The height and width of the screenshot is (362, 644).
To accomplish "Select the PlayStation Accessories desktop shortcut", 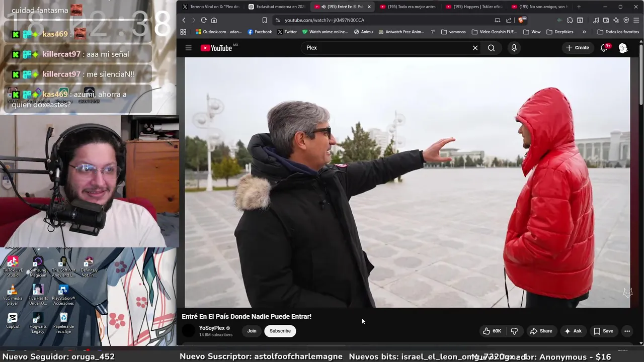I will pyautogui.click(x=63, y=295).
